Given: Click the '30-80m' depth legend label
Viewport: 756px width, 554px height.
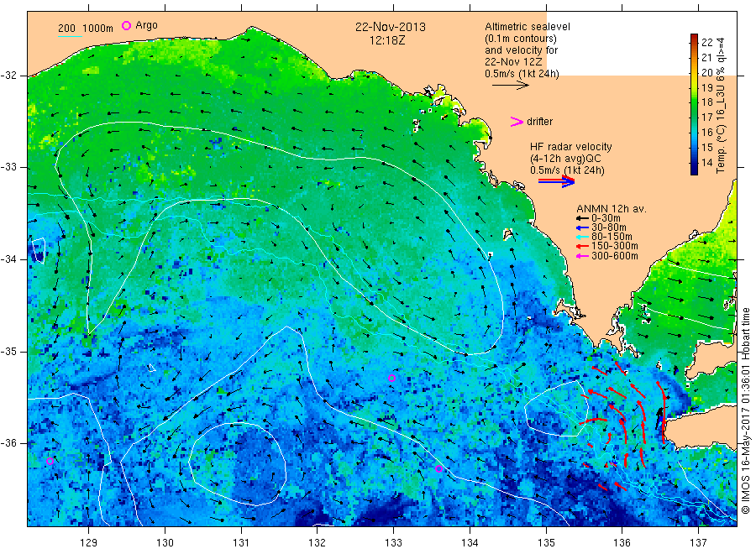Looking at the screenshot, I should pyautogui.click(x=609, y=227).
